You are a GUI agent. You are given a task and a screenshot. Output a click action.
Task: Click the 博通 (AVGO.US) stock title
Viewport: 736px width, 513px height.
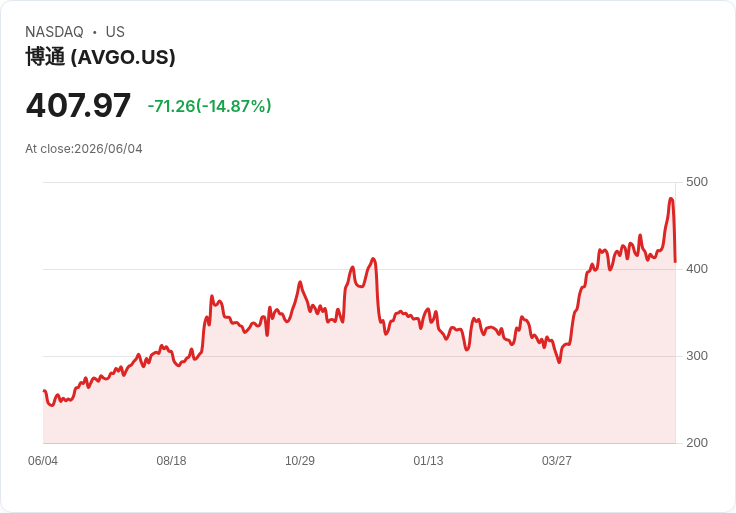(x=100, y=57)
